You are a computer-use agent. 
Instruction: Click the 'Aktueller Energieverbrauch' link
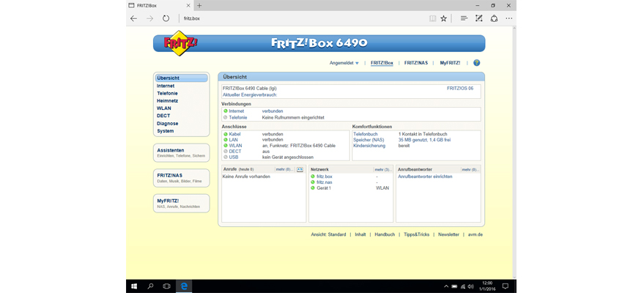click(x=249, y=94)
